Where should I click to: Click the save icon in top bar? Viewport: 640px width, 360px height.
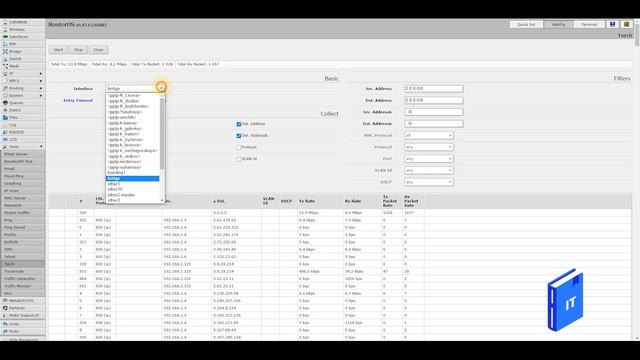pos(613,24)
